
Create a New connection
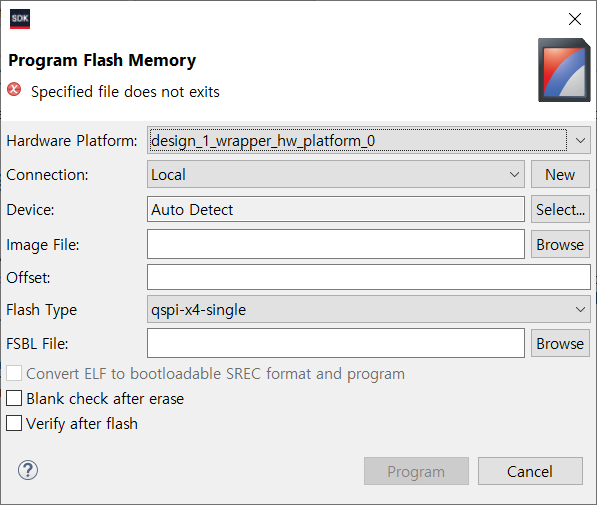[x=560, y=174]
